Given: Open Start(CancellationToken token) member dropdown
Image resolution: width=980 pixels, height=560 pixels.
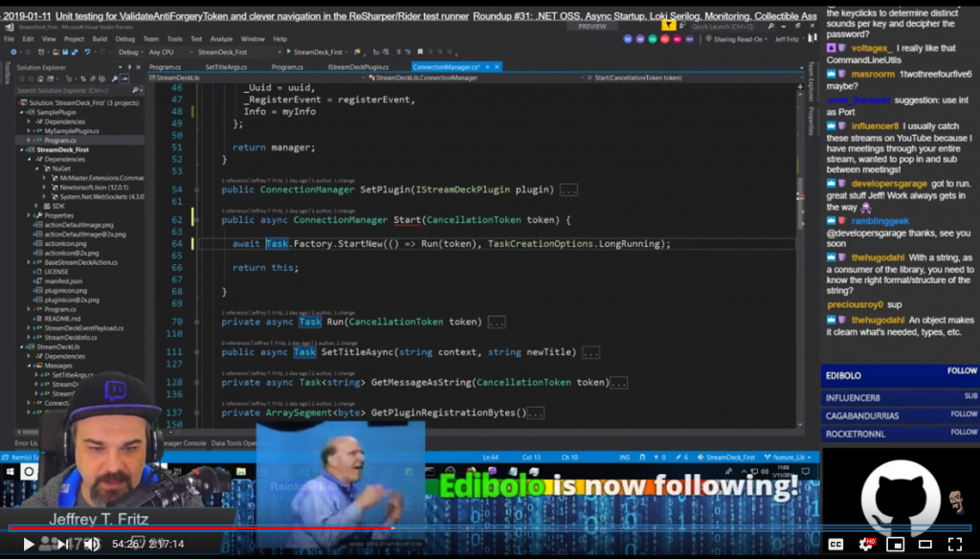Looking at the screenshot, I should [693, 78].
